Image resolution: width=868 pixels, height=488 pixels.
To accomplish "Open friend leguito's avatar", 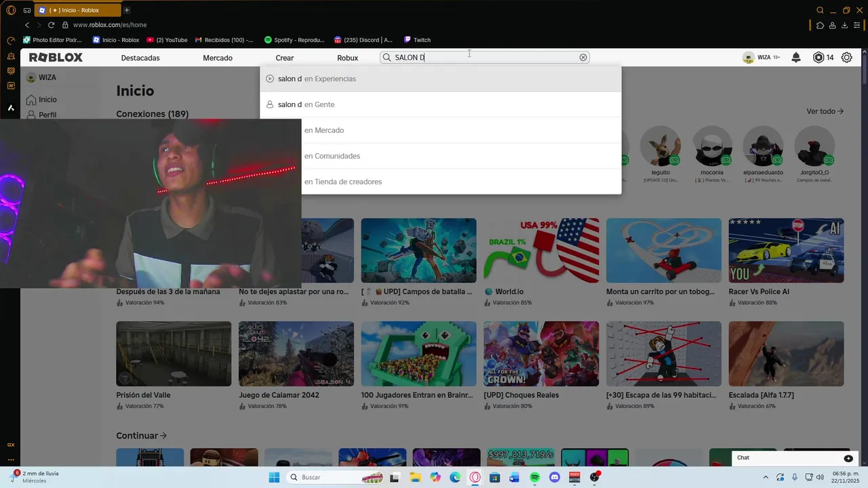I will pos(660,146).
